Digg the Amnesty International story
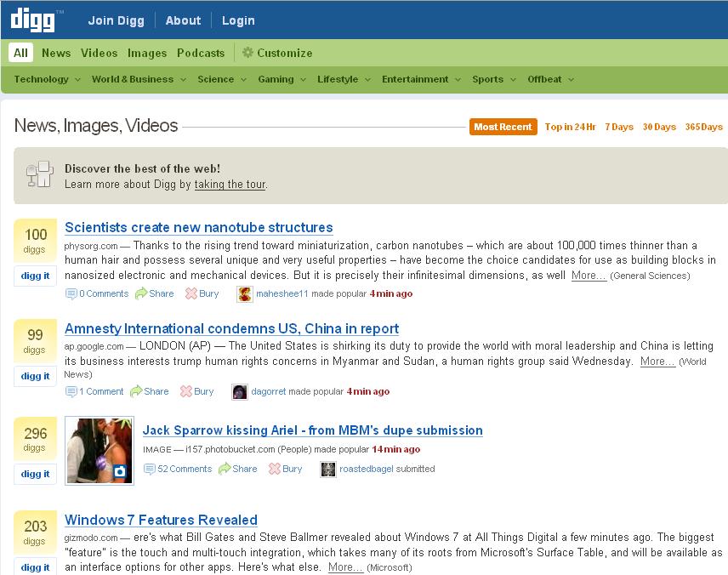728x575 pixels. [x=35, y=376]
